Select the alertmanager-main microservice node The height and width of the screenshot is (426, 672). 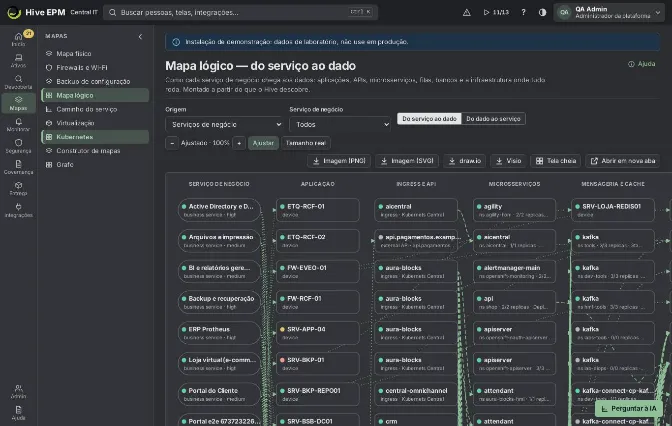click(514, 271)
